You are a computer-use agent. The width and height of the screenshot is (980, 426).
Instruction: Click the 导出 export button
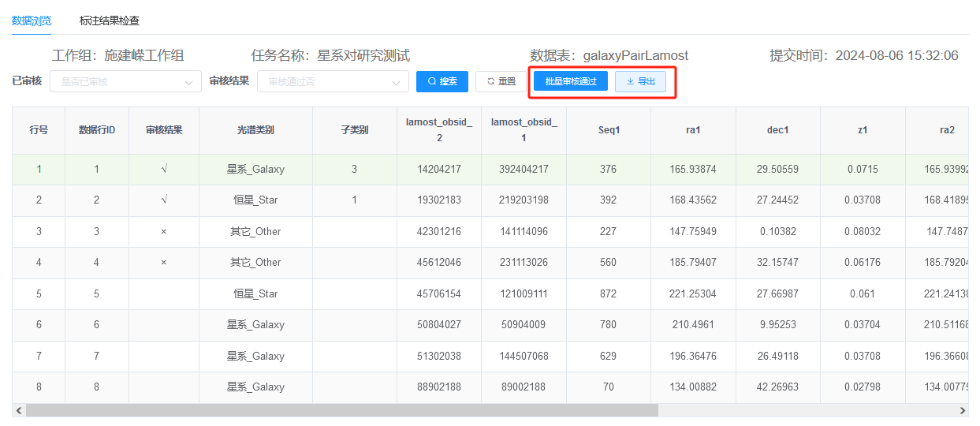(x=640, y=81)
